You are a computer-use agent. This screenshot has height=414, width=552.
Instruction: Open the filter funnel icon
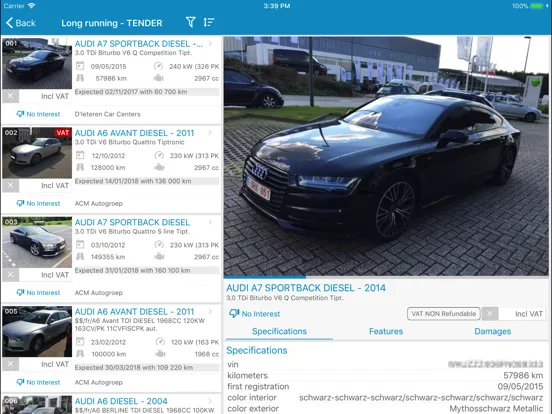pyautogui.click(x=190, y=23)
